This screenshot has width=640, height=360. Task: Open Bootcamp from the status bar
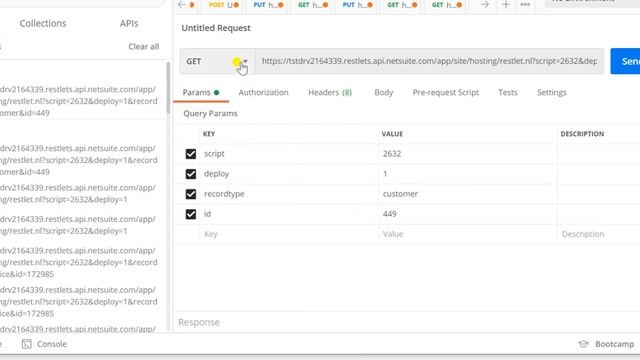(x=606, y=344)
